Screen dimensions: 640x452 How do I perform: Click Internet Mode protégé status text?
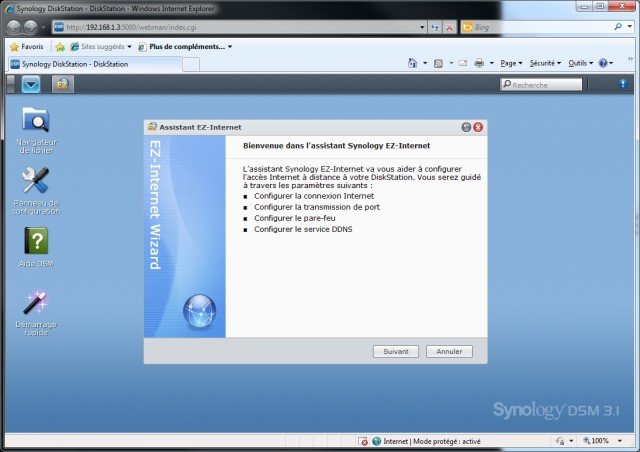coord(432,441)
